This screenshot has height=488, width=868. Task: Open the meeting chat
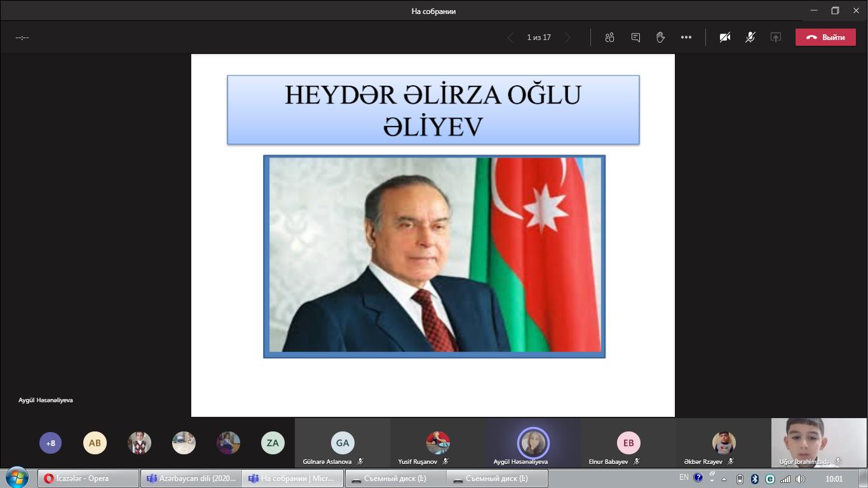[635, 37]
